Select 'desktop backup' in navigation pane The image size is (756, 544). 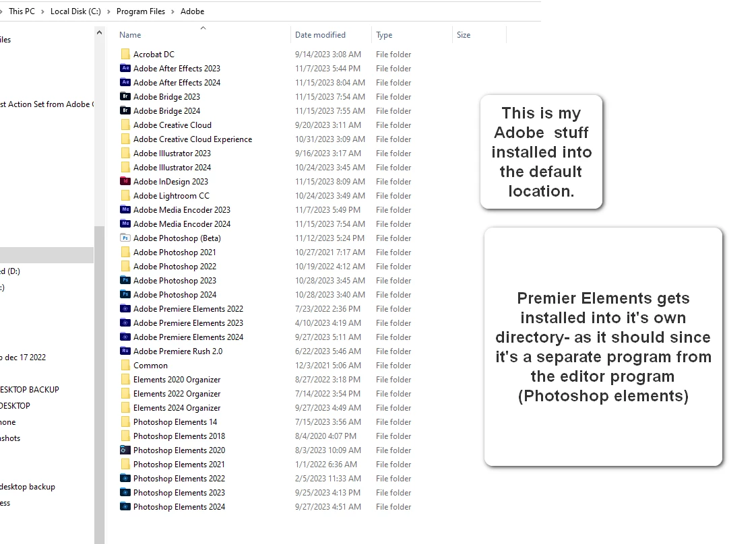pos(28,487)
